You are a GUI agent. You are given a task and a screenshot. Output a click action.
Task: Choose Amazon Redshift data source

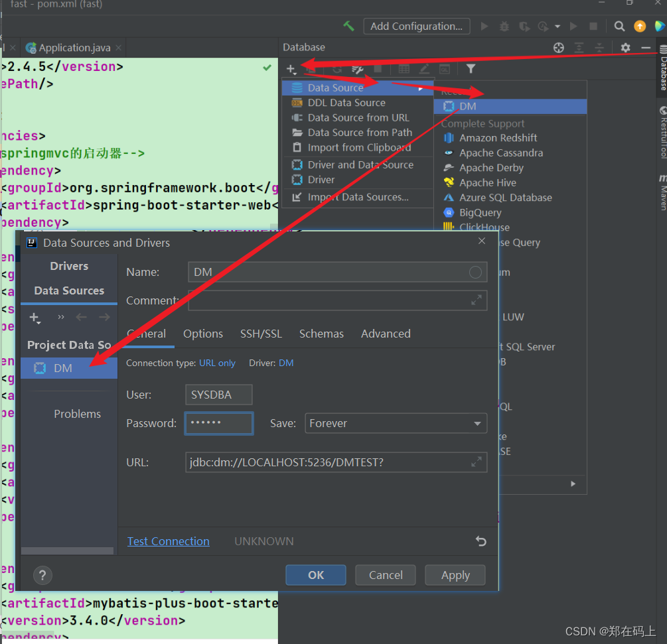(510, 138)
